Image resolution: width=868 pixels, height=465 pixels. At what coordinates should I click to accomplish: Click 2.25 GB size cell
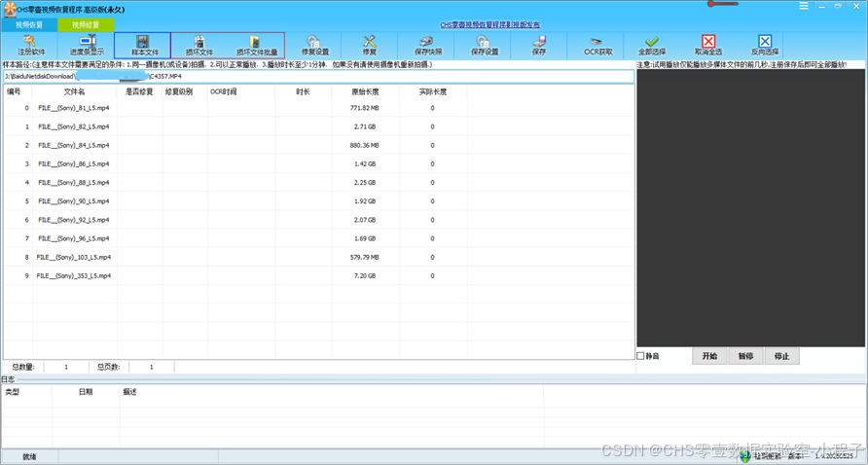(x=365, y=182)
